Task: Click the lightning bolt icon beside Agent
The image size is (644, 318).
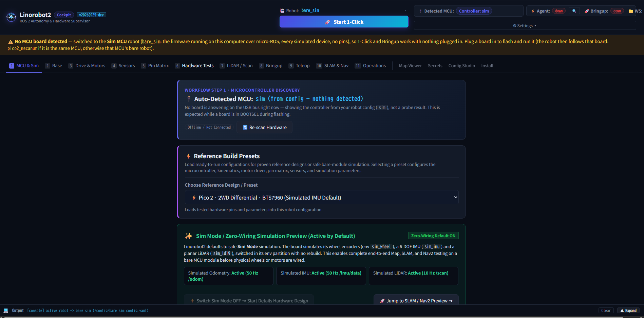Action: point(533,11)
